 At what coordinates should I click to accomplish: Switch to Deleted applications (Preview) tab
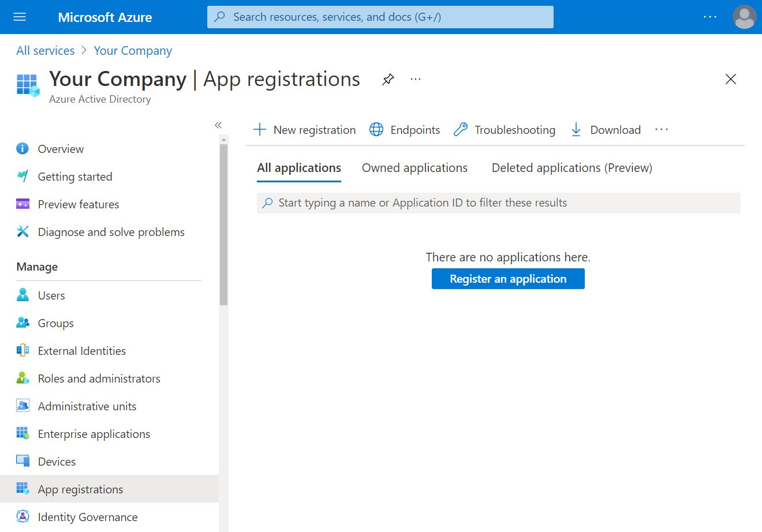click(x=571, y=168)
